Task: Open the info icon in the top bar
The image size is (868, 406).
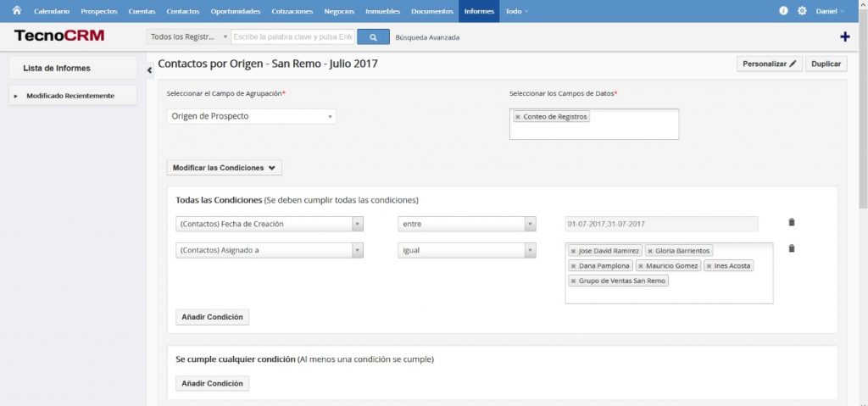Action: pos(783,11)
